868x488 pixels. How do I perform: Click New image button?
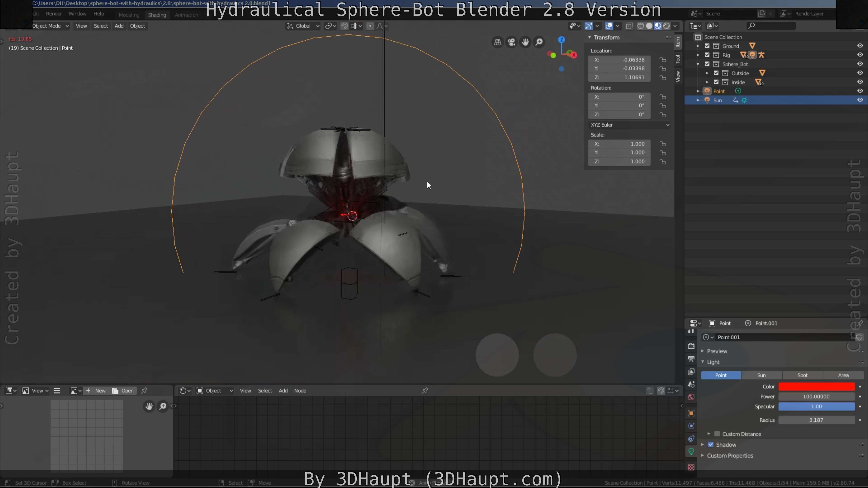97,391
